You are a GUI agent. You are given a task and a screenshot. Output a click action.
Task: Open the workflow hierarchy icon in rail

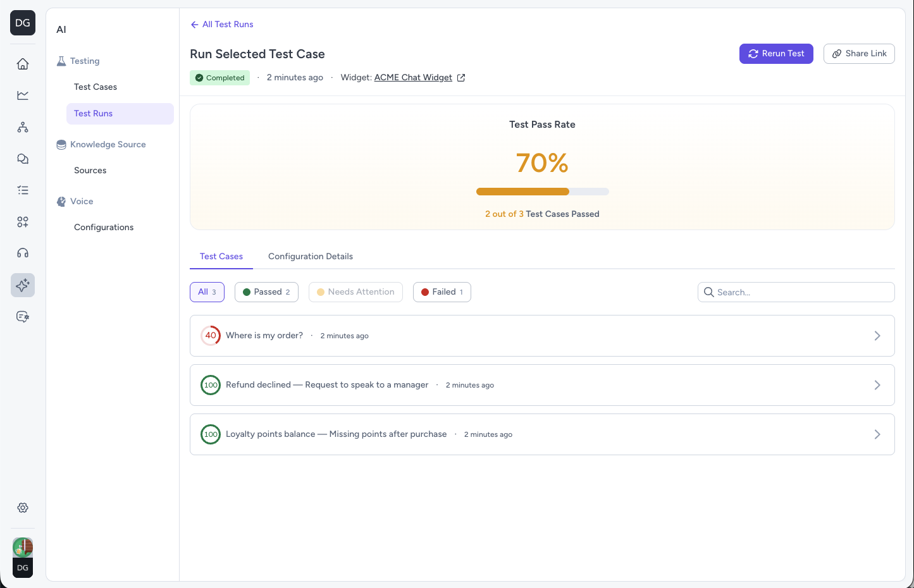tap(23, 127)
